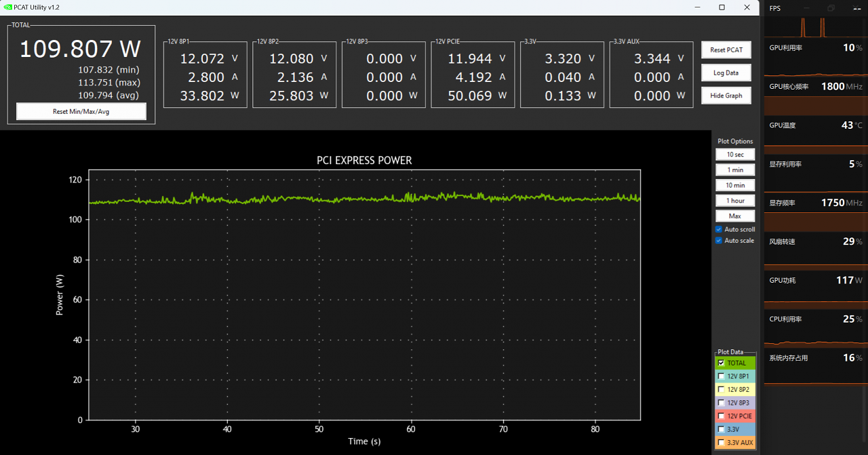This screenshot has width=868, height=455.
Task: Click the 113.751 (max) value
Action: 109,83
